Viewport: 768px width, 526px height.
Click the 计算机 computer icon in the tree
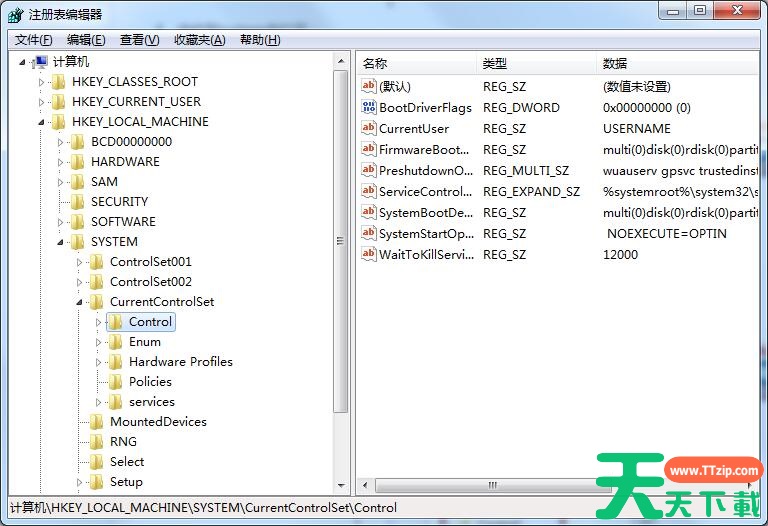coord(40,62)
